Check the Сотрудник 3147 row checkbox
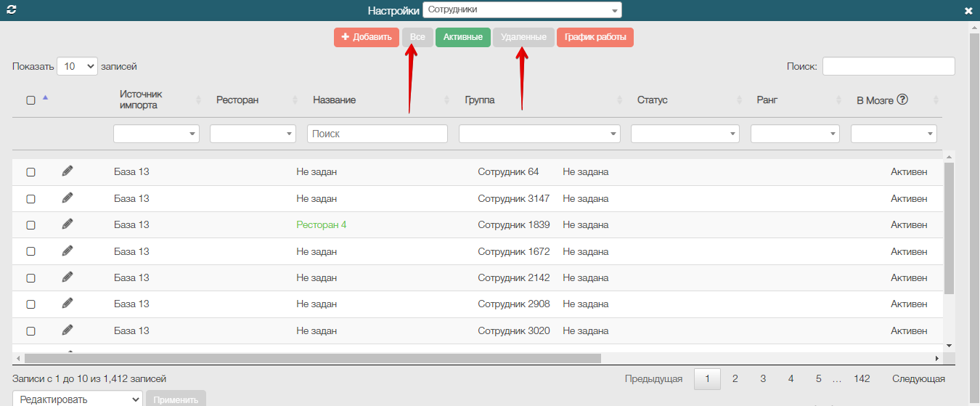Image resolution: width=980 pixels, height=406 pixels. pyautogui.click(x=30, y=198)
